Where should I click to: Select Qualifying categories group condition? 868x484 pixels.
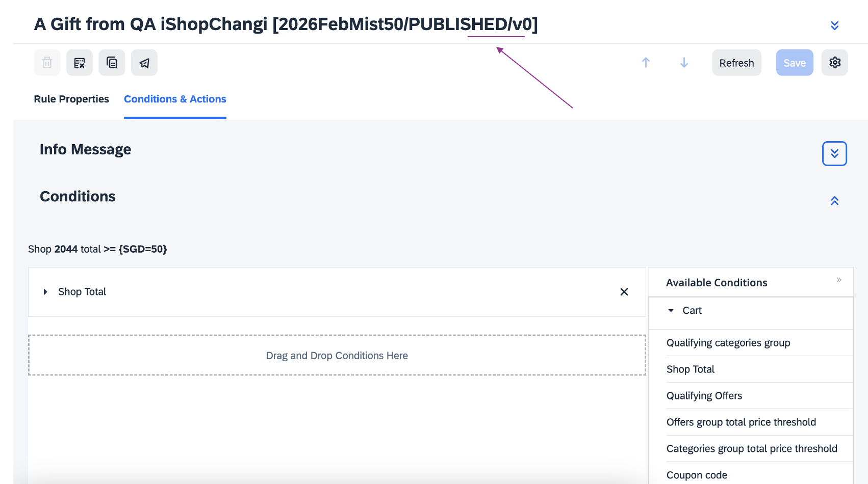pos(728,343)
